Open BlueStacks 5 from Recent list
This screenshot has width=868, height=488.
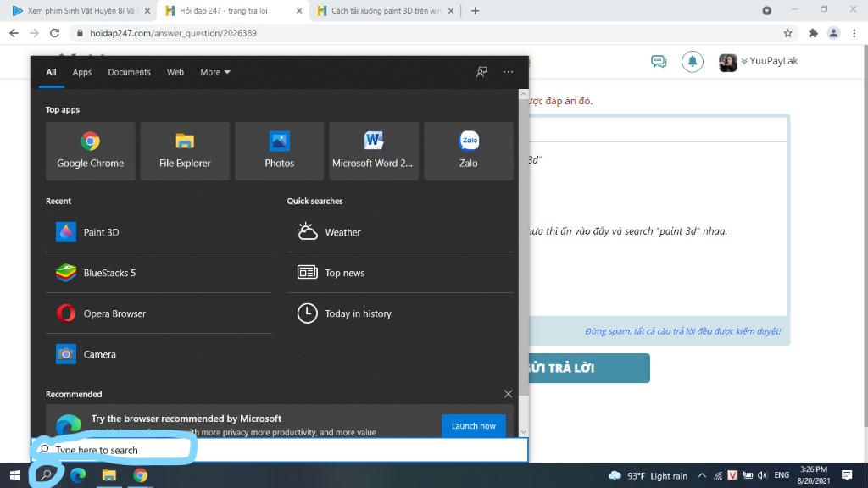click(x=159, y=273)
